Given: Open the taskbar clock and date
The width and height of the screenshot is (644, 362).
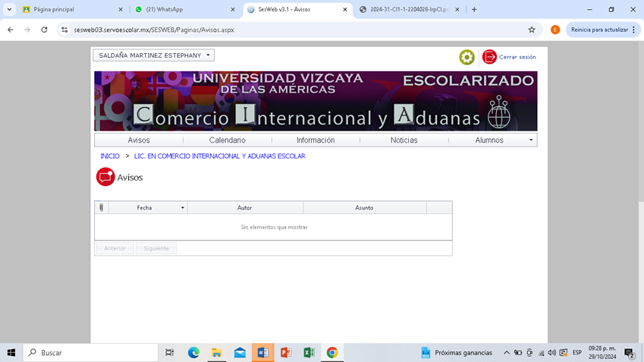Looking at the screenshot, I should [x=602, y=353].
